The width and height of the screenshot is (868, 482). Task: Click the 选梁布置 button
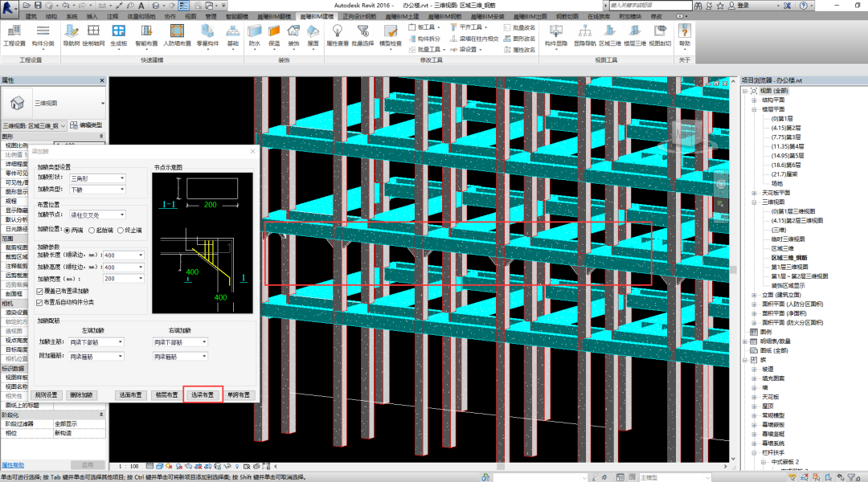pos(203,394)
